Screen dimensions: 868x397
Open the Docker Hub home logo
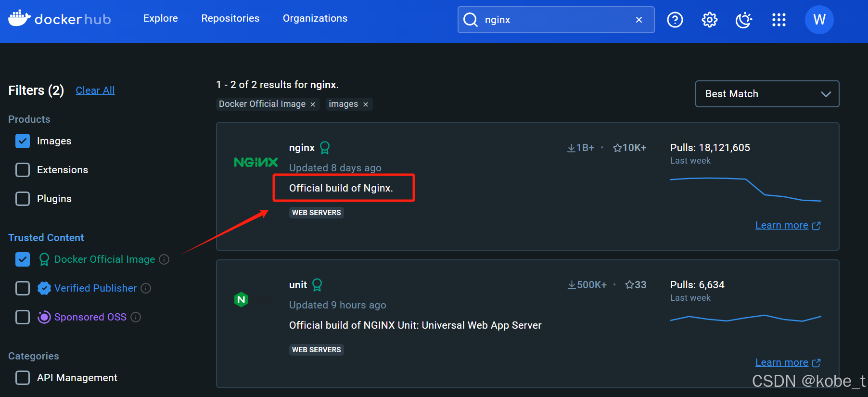tap(60, 19)
